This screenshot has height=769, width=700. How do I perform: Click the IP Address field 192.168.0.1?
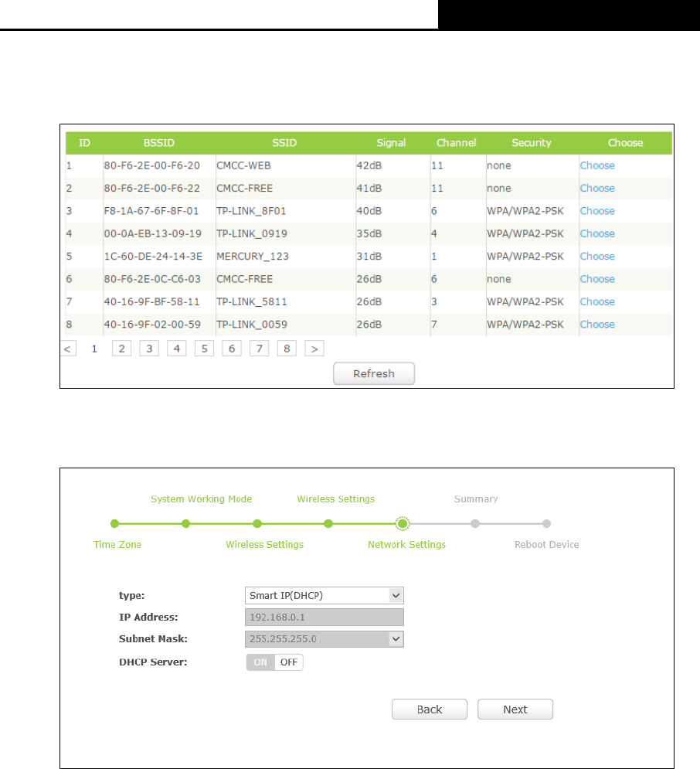click(x=325, y=617)
